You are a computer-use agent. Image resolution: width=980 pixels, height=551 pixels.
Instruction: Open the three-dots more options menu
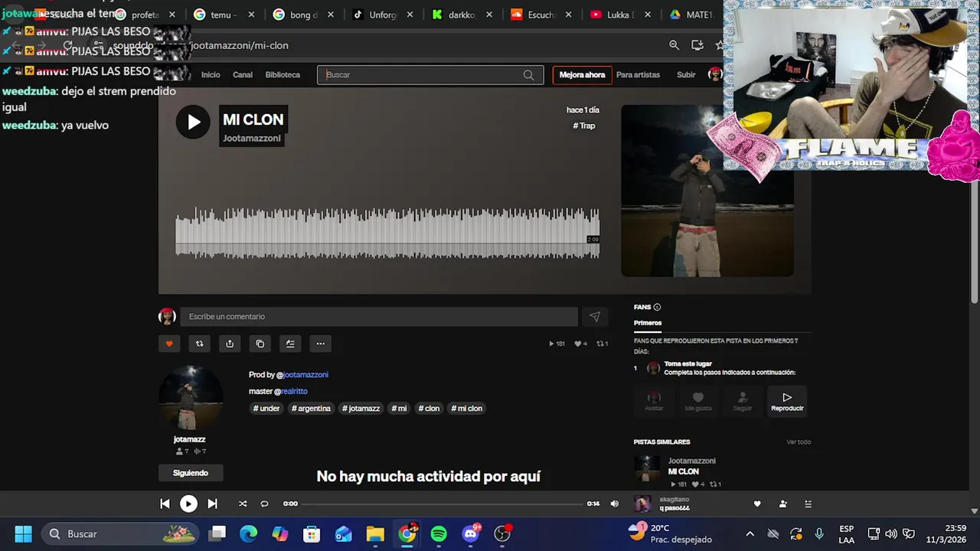321,344
